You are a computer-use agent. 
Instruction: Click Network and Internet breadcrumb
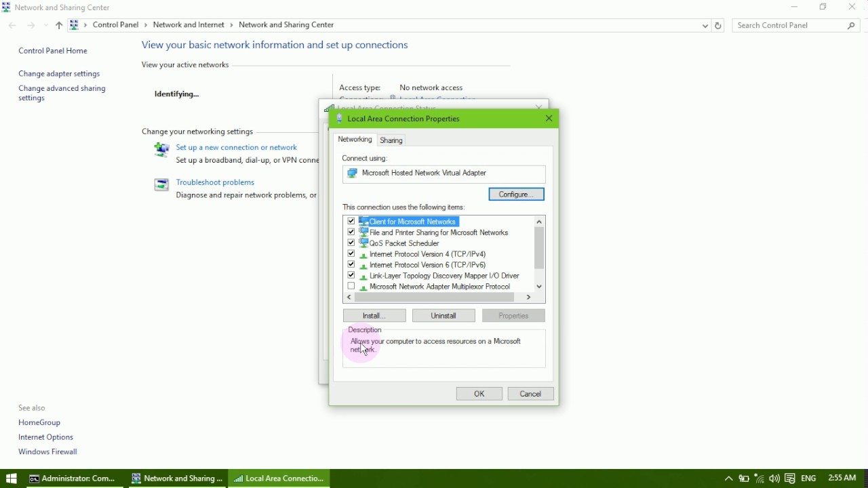189,25
